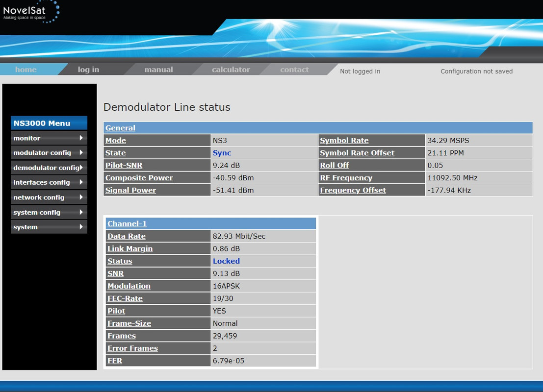Image resolution: width=543 pixels, height=392 pixels.
Task: Click the '-40.59 dBm' value
Action: [233, 178]
